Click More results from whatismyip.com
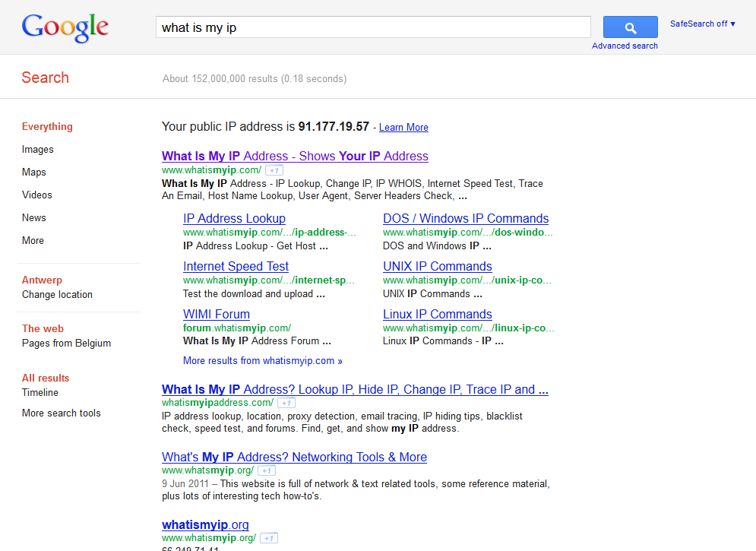Image resolution: width=756 pixels, height=551 pixels. click(x=263, y=360)
